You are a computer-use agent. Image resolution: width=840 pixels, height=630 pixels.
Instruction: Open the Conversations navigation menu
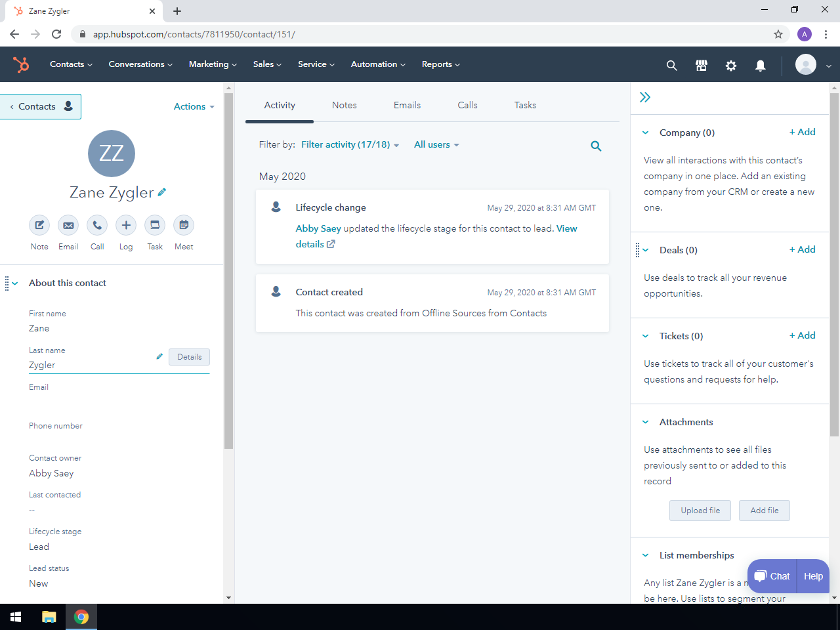point(140,64)
